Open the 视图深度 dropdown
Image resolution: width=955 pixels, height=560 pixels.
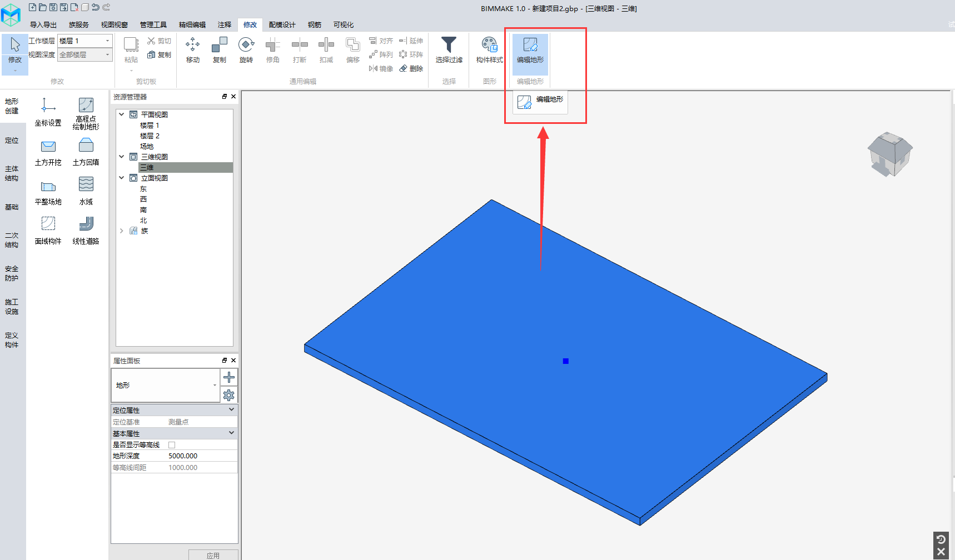[x=85, y=55]
